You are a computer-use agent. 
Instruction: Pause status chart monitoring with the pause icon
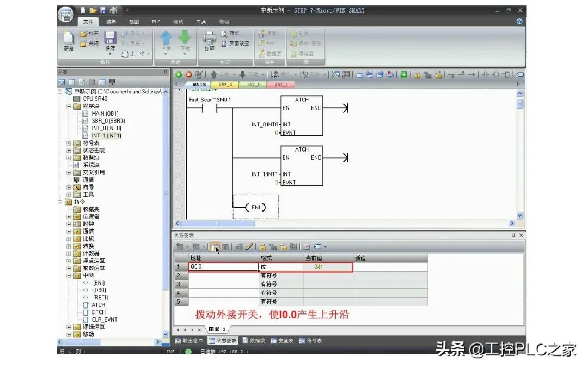click(x=224, y=246)
